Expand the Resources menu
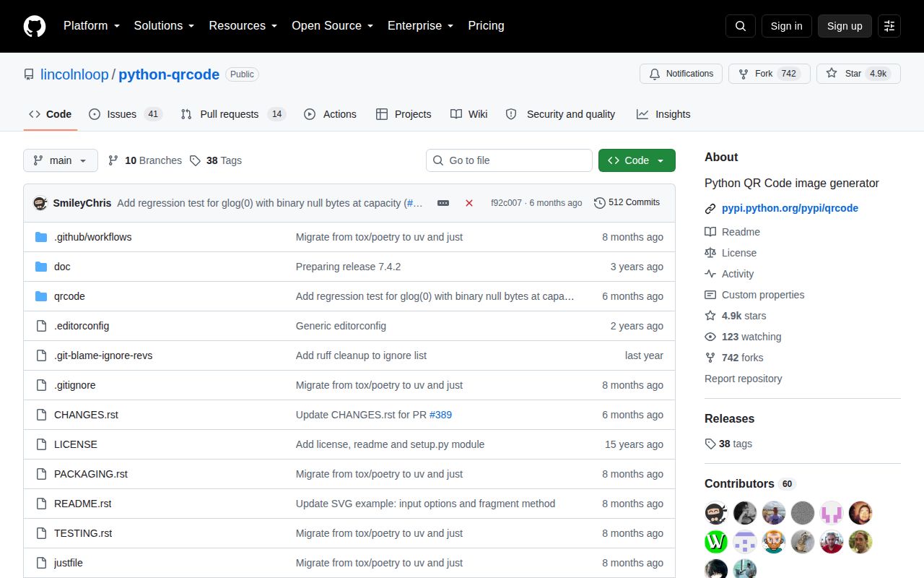This screenshot has width=924, height=578. coord(243,26)
